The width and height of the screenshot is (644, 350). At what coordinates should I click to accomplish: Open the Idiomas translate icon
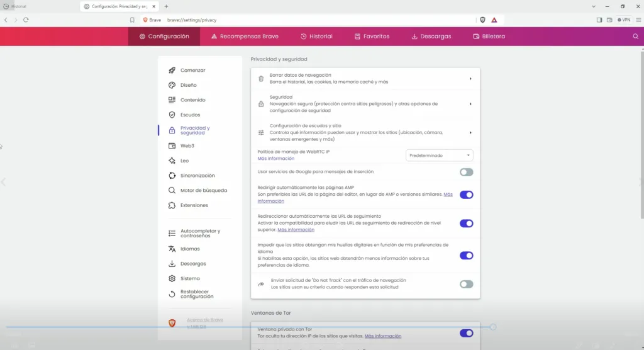coord(172,249)
